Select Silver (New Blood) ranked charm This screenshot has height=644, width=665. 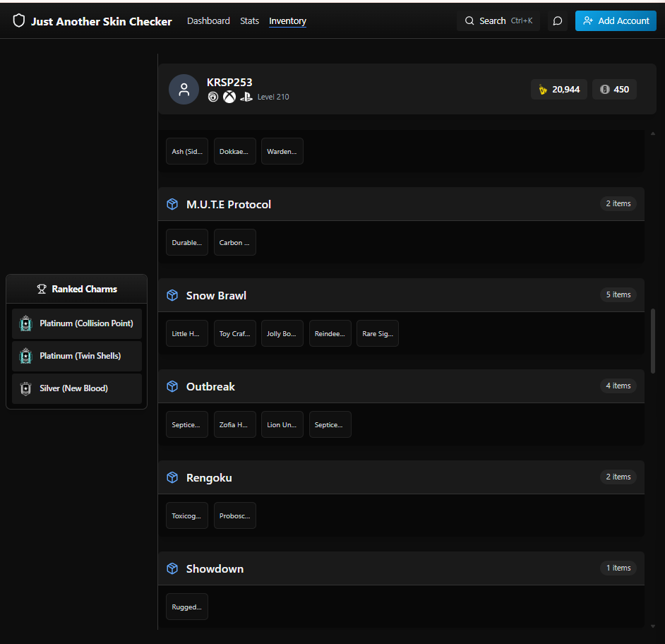[77, 388]
